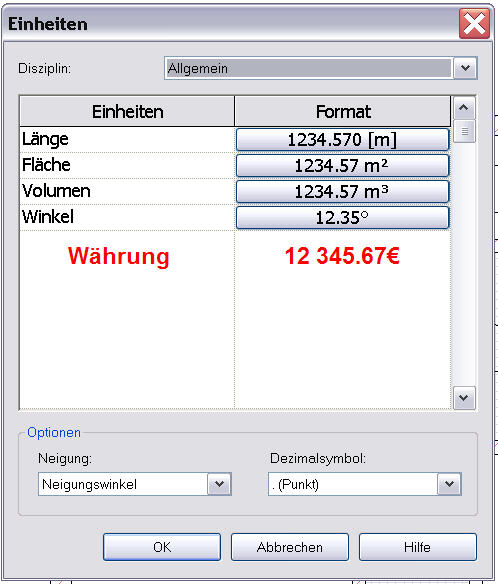Viewport: 498px width, 584px height.
Task: Expand the Neigung dropdown arrow
Action: pos(219,484)
